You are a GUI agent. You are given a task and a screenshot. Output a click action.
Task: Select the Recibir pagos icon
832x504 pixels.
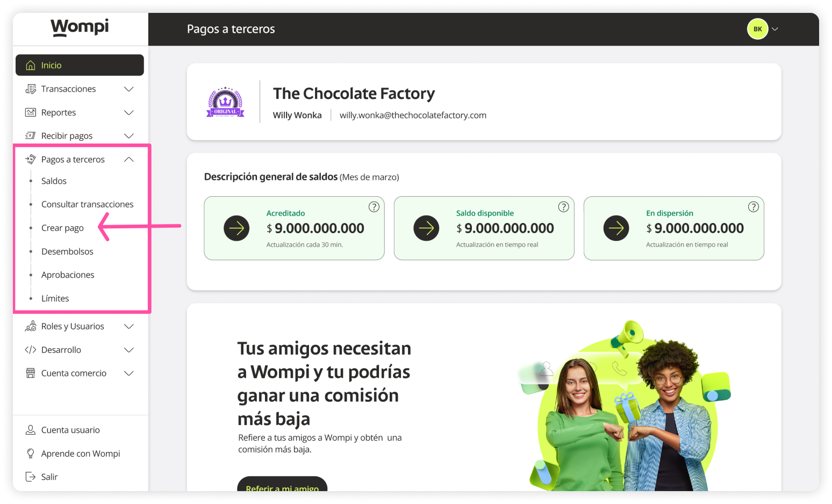(x=30, y=135)
